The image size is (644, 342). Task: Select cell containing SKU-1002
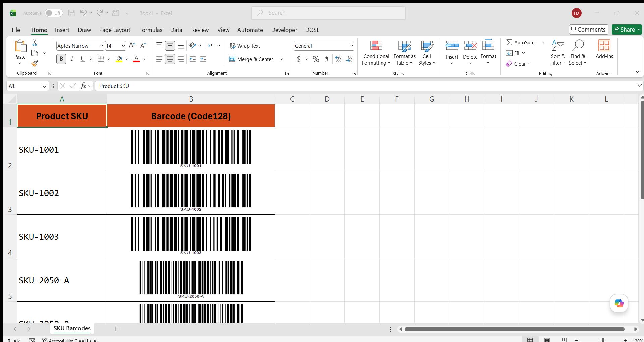(62, 193)
